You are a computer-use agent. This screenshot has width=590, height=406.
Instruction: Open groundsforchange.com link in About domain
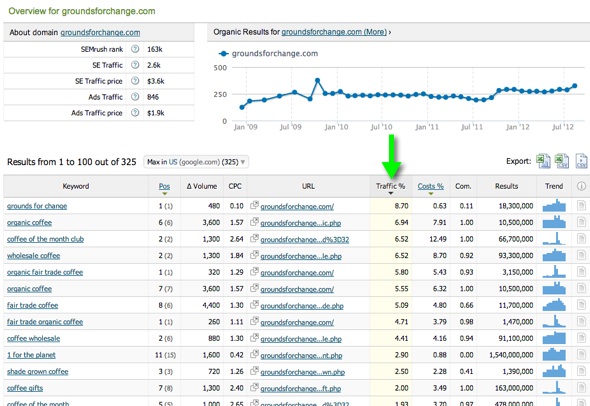pyautogui.click(x=100, y=32)
